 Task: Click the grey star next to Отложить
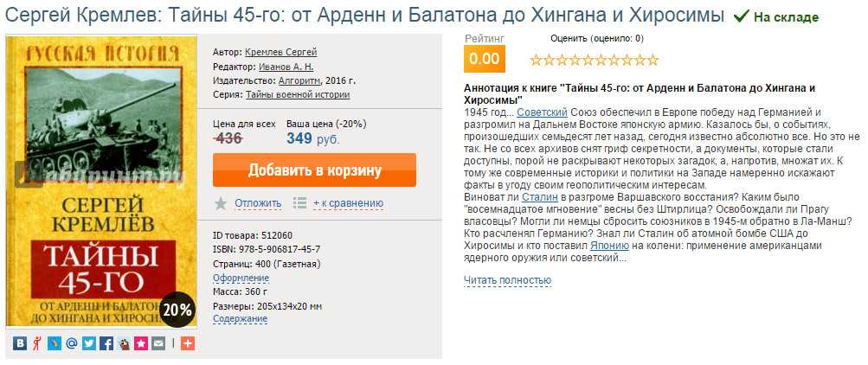221,203
